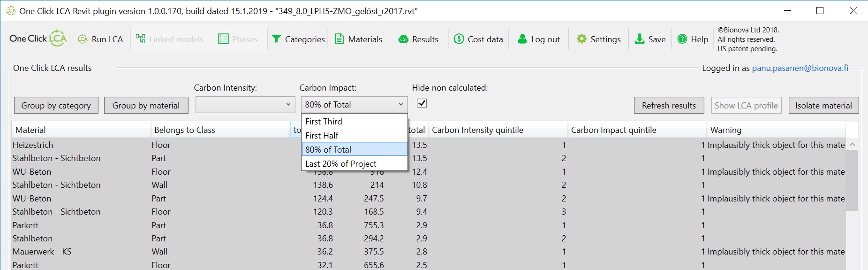Click the Phases icon
The height and width of the screenshot is (270, 868).
pos(223,39)
